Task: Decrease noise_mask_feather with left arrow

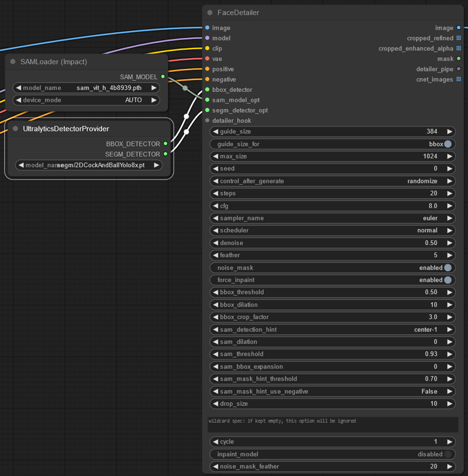Action: coord(216,467)
